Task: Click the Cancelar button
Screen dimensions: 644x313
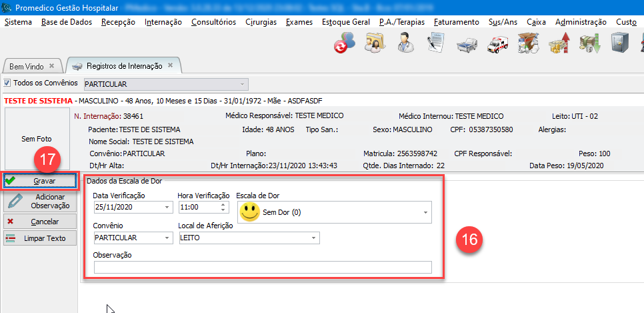Action: [x=41, y=222]
